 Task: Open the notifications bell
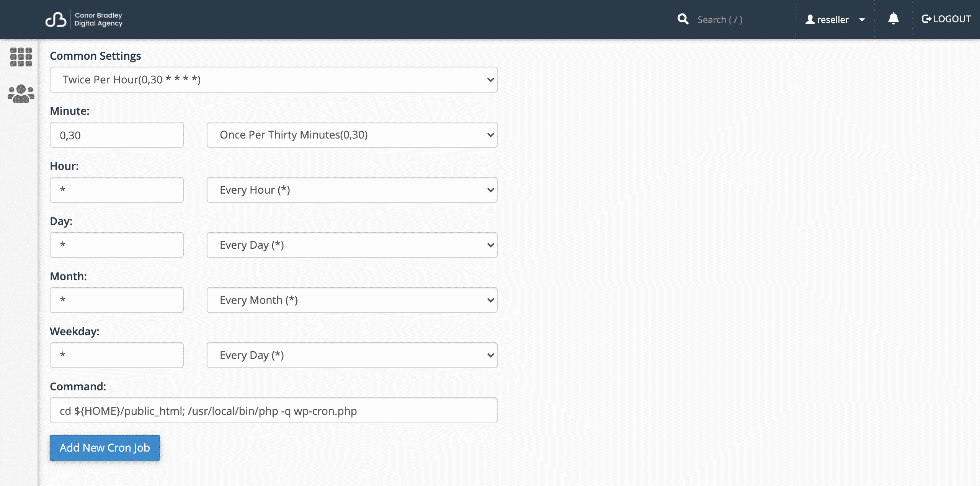[x=893, y=19]
